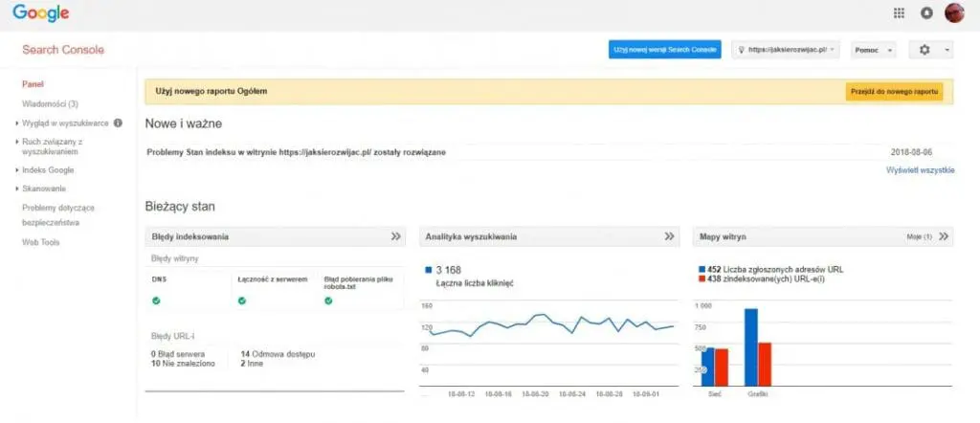
Task: Click the red Grafiki bar
Action: pos(765,365)
